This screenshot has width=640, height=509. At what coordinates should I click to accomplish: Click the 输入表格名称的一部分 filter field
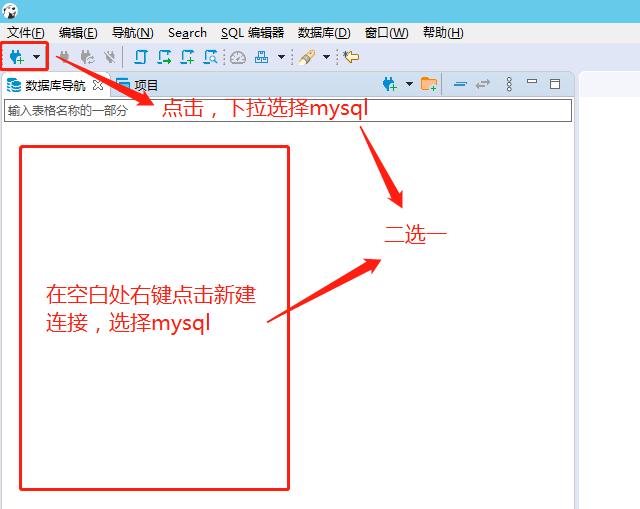point(288,110)
